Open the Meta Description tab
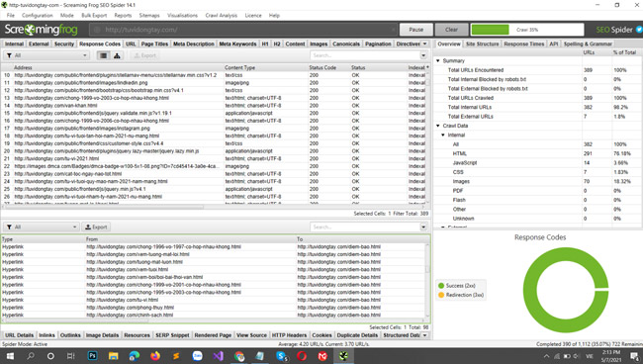 194,44
